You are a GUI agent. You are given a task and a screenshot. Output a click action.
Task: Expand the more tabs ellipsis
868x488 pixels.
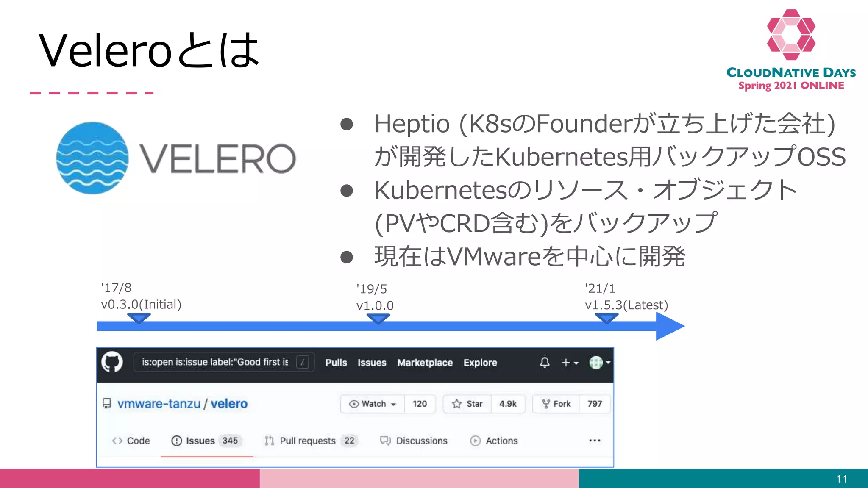pos(595,441)
